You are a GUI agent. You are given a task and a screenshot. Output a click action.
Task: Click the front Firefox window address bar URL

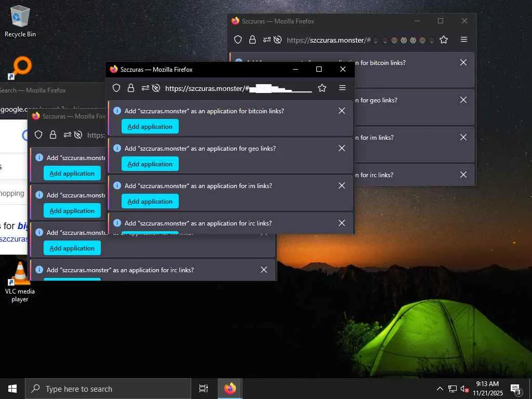tap(238, 88)
